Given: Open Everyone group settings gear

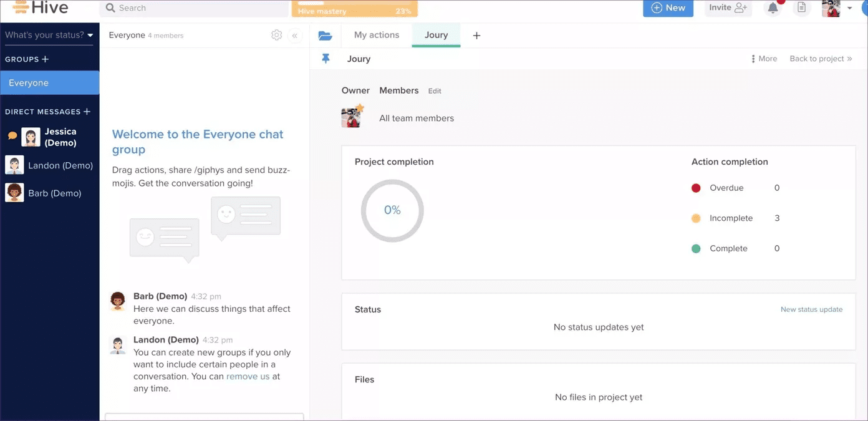Looking at the screenshot, I should pyautogui.click(x=277, y=35).
